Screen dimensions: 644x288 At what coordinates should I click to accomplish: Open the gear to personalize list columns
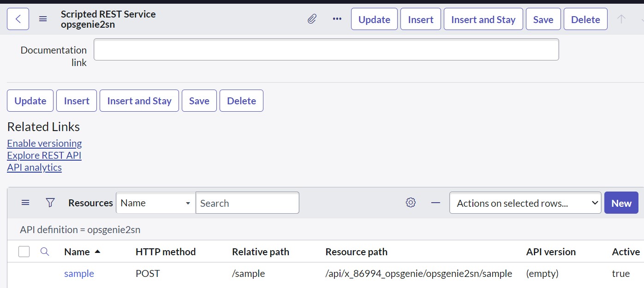410,203
